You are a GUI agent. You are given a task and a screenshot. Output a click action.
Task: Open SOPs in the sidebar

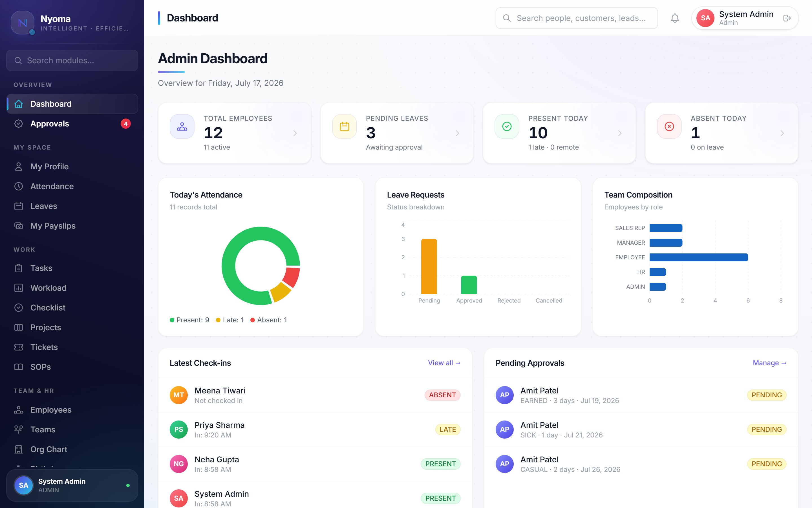click(x=72, y=367)
